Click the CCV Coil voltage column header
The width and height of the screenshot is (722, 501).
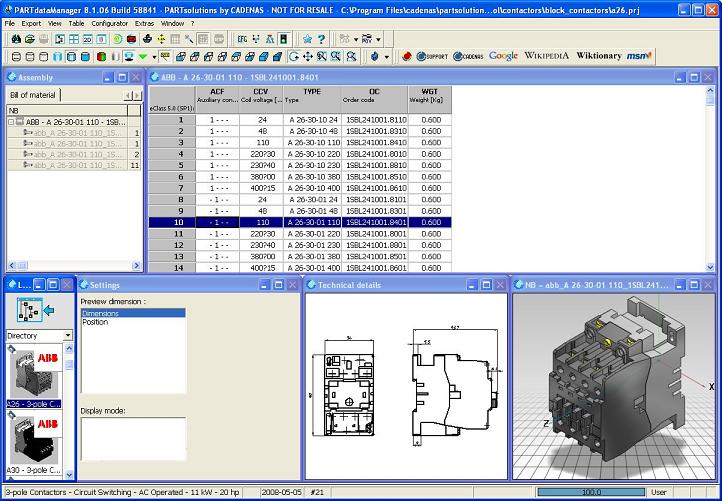pyautogui.click(x=261, y=99)
